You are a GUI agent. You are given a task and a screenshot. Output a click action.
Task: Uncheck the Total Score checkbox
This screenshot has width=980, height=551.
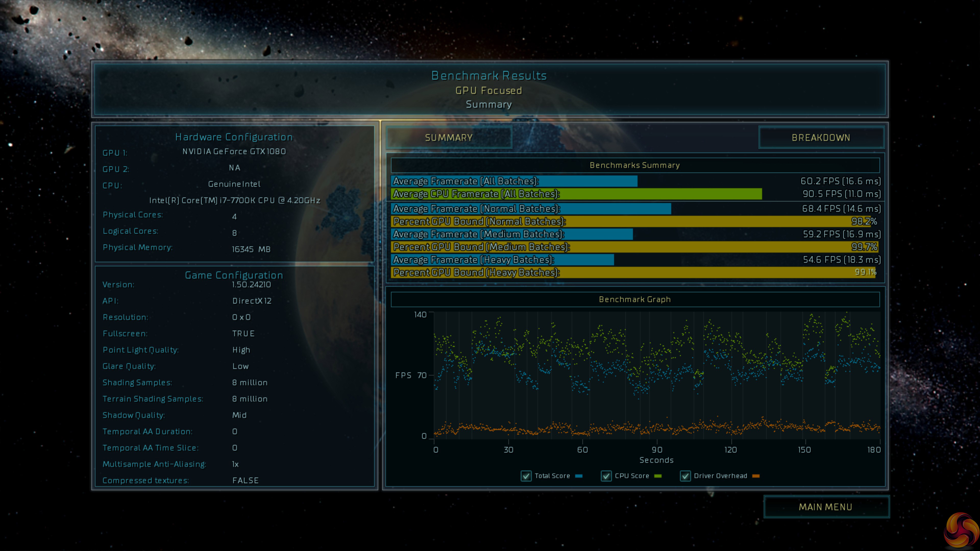click(526, 476)
